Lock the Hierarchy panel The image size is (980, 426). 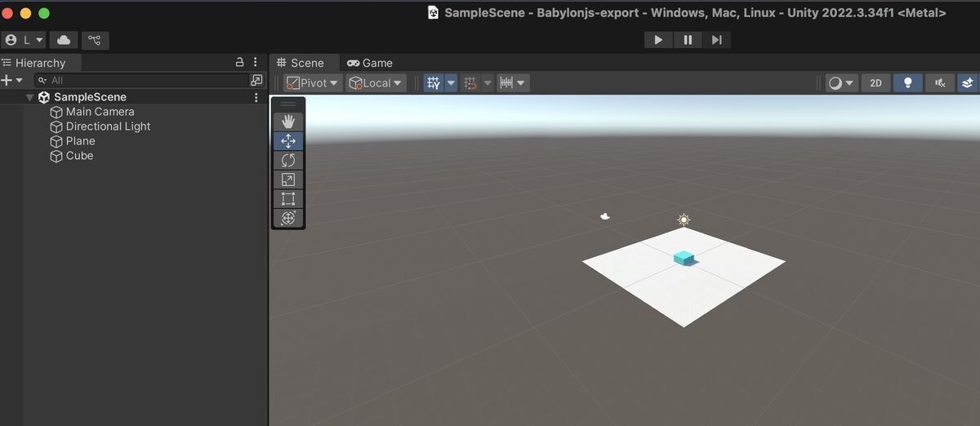point(239,62)
